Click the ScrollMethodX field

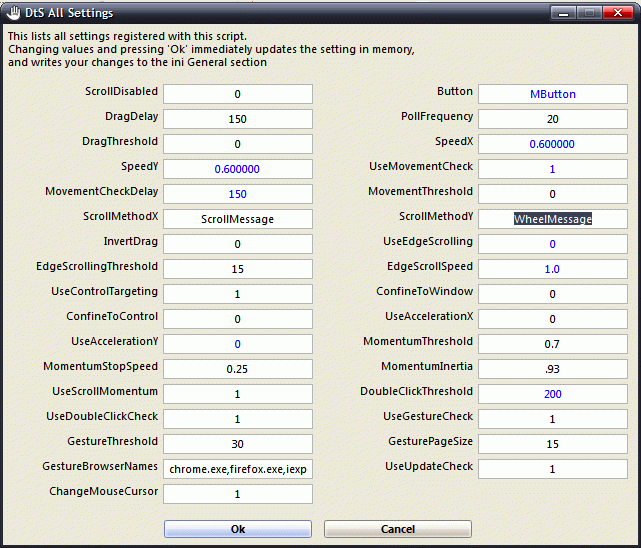(x=238, y=219)
